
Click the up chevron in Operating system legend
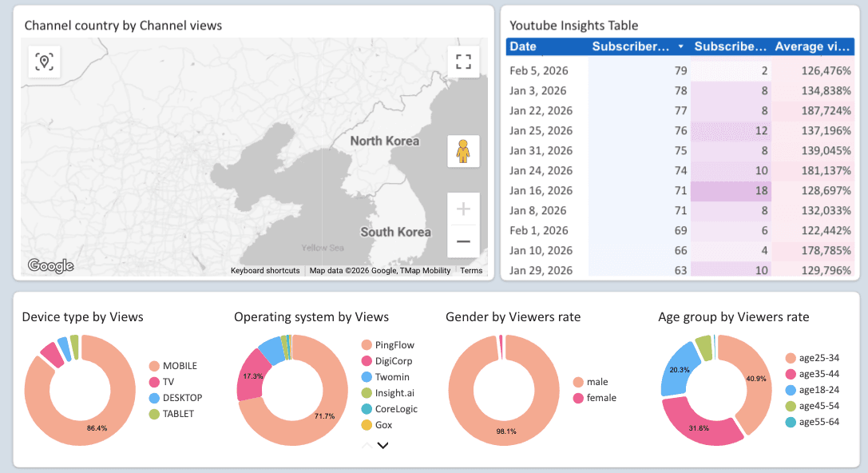(x=369, y=445)
